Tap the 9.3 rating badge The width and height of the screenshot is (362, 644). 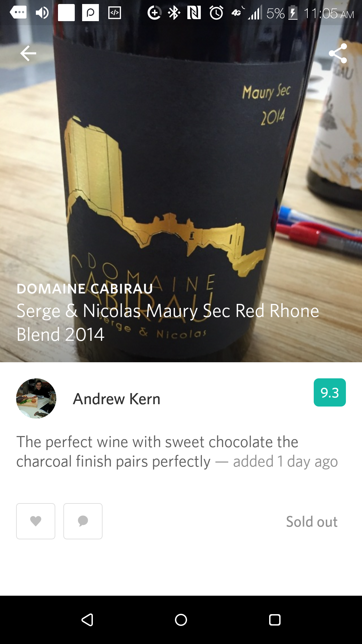point(330,392)
